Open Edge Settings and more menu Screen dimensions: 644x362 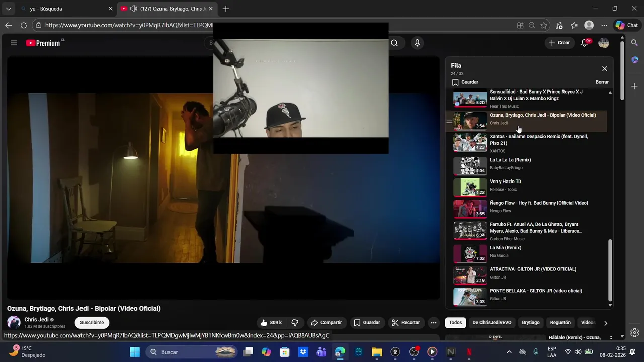coord(604,25)
